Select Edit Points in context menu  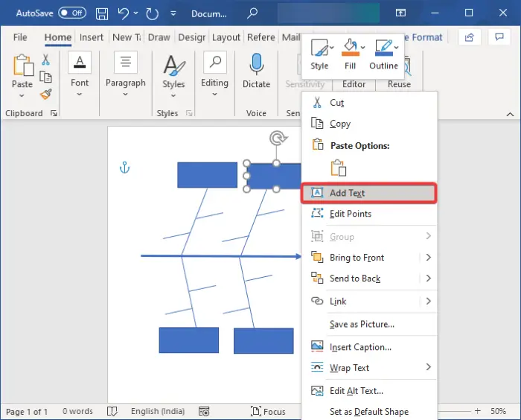click(x=369, y=214)
